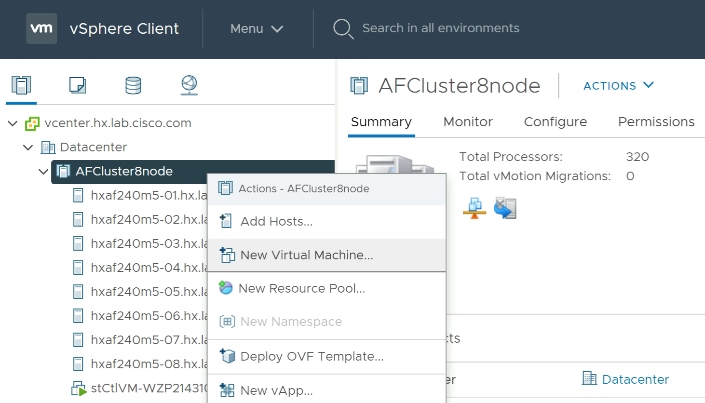Click host icon for hxaf240m5-02
This screenshot has height=403, width=705.
78,219
